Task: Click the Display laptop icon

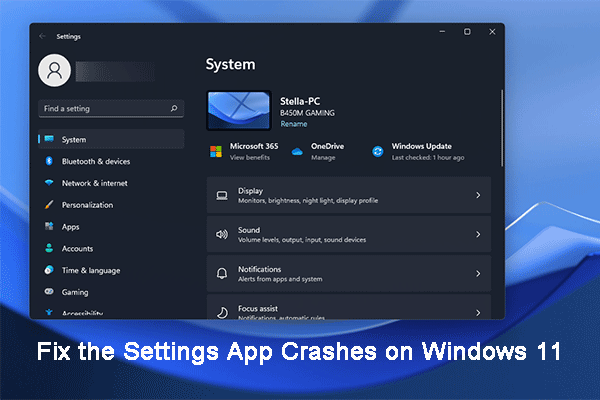Action: pos(222,196)
